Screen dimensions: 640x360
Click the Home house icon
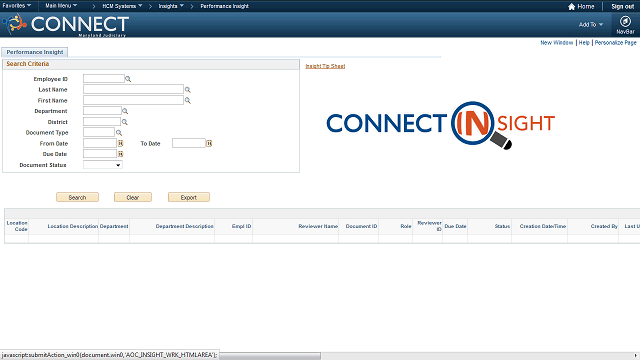click(571, 7)
